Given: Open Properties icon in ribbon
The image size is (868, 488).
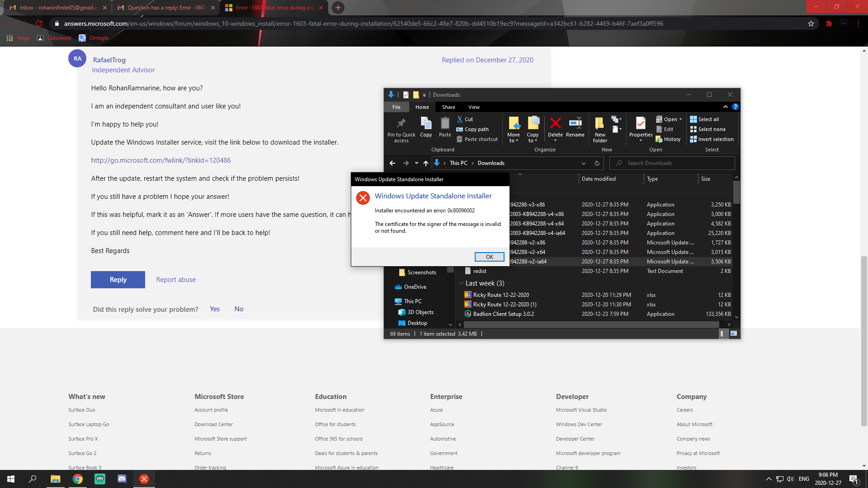Looking at the screenshot, I should [641, 123].
